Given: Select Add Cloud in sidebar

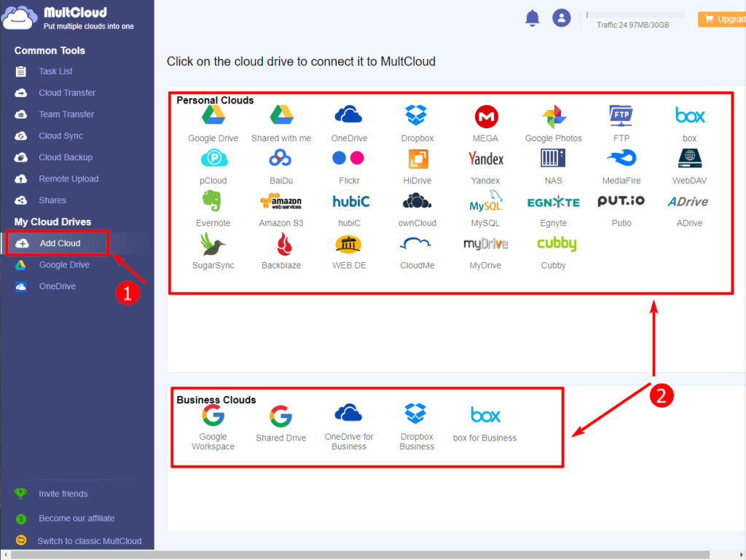Looking at the screenshot, I should (58, 243).
